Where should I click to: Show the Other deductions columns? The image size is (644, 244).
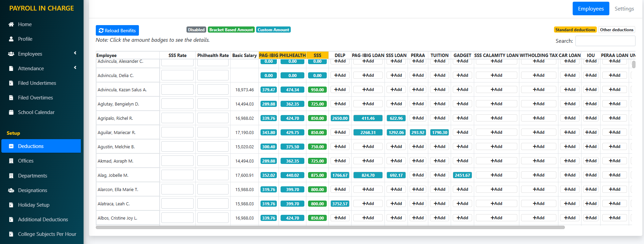pyautogui.click(x=616, y=30)
